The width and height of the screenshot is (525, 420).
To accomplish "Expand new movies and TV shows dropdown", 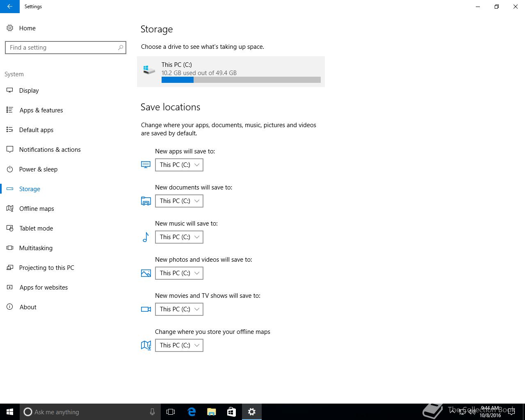I will pyautogui.click(x=179, y=309).
